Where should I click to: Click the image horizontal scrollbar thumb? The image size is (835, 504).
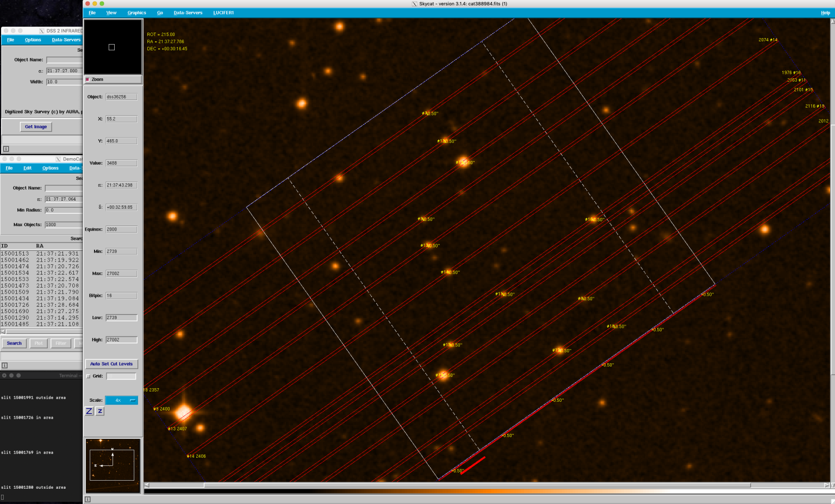click(x=477, y=485)
